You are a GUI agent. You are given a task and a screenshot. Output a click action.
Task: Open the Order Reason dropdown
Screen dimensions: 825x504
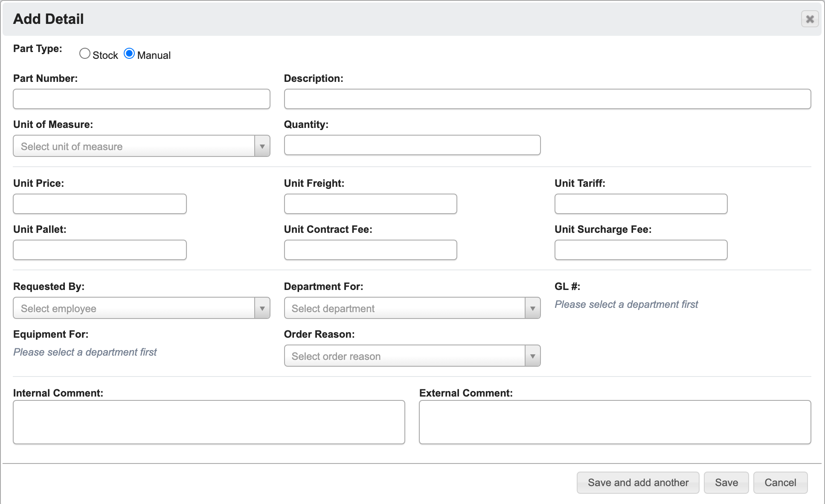pos(412,356)
